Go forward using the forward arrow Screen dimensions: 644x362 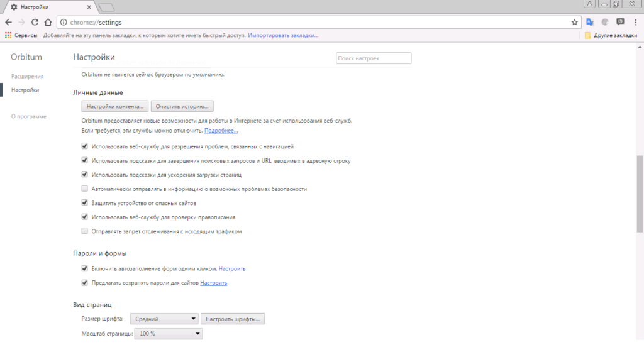(22, 22)
